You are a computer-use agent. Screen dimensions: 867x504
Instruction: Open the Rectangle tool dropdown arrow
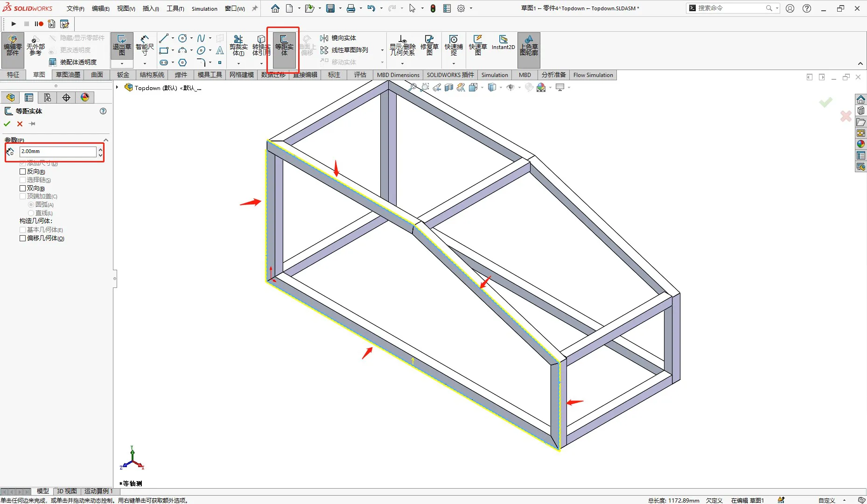pos(173,50)
